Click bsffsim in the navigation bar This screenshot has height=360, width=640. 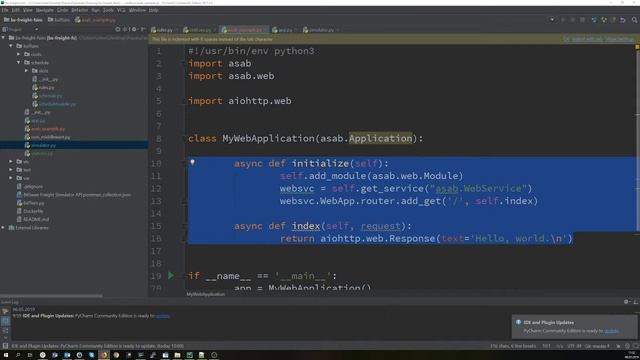coord(59,20)
